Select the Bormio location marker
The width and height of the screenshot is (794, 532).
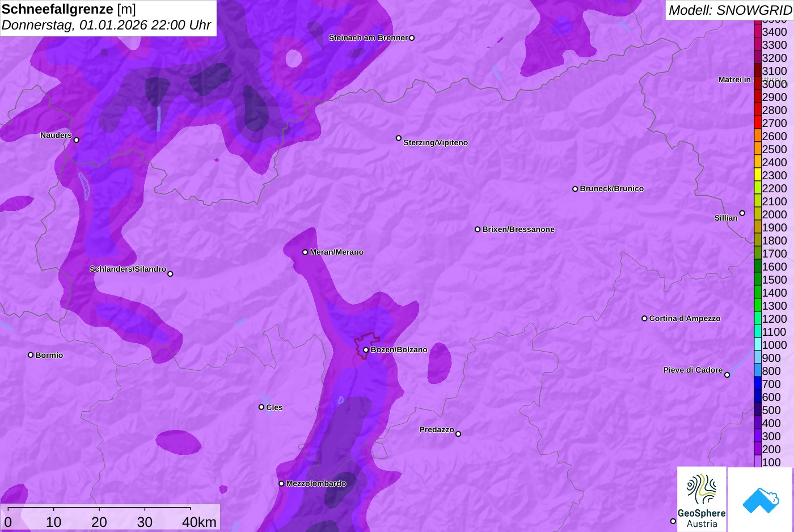click(31, 355)
